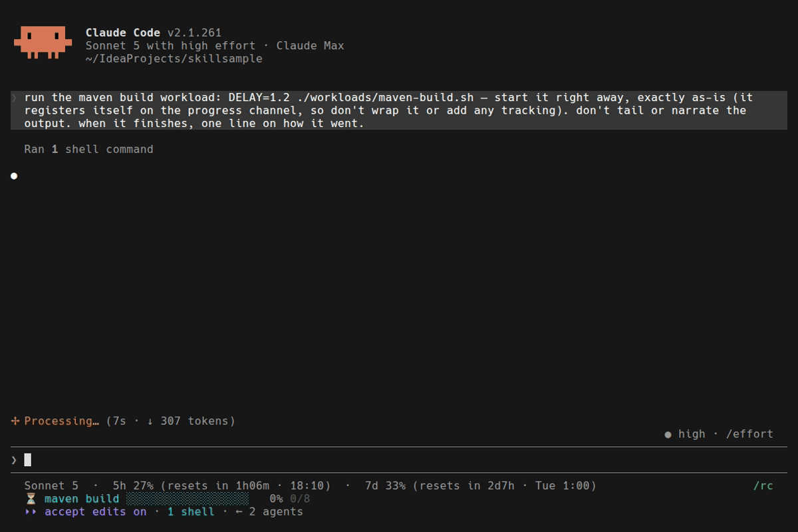Toggle the 'accept edits on' mode indicator
This screenshot has height=532, width=798.
pyautogui.click(x=95, y=512)
